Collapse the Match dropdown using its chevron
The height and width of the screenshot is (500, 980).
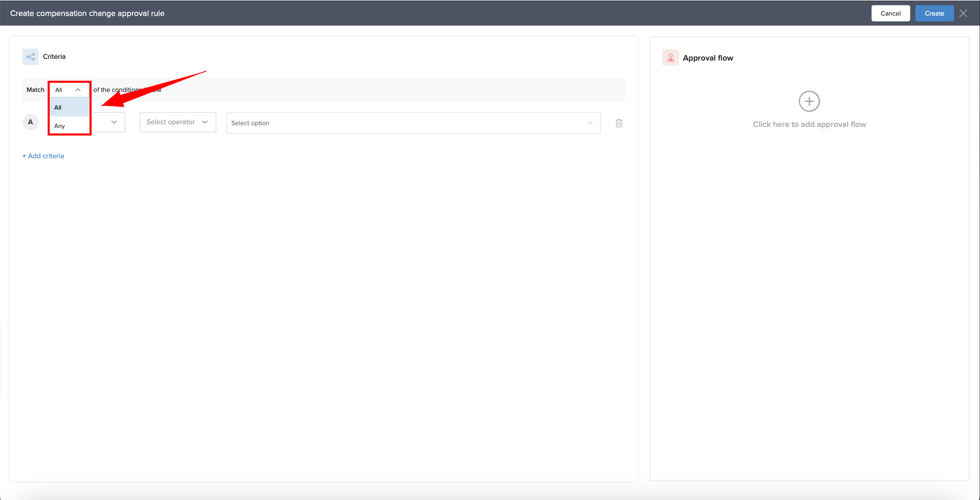click(78, 90)
